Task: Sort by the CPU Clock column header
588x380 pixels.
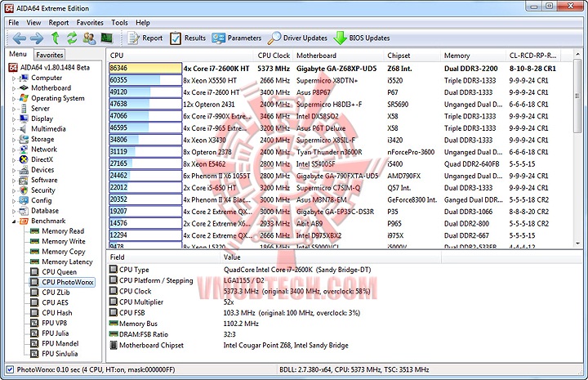Action: (x=274, y=56)
